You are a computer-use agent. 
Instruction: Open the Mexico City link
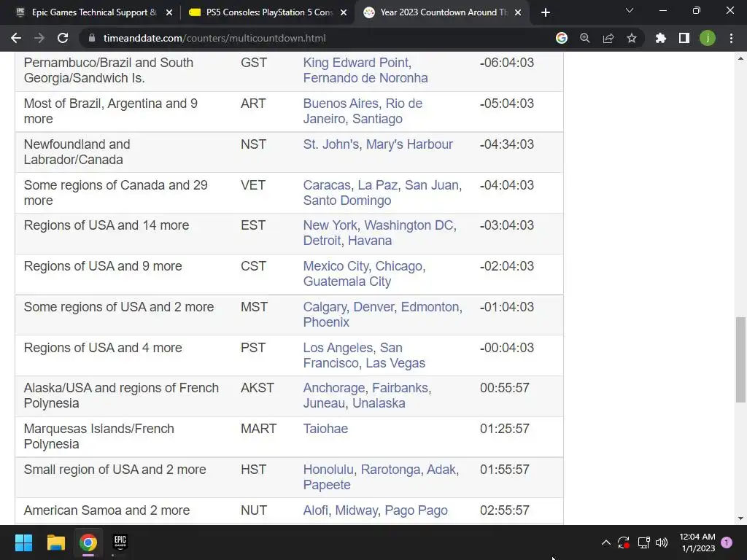tap(336, 266)
